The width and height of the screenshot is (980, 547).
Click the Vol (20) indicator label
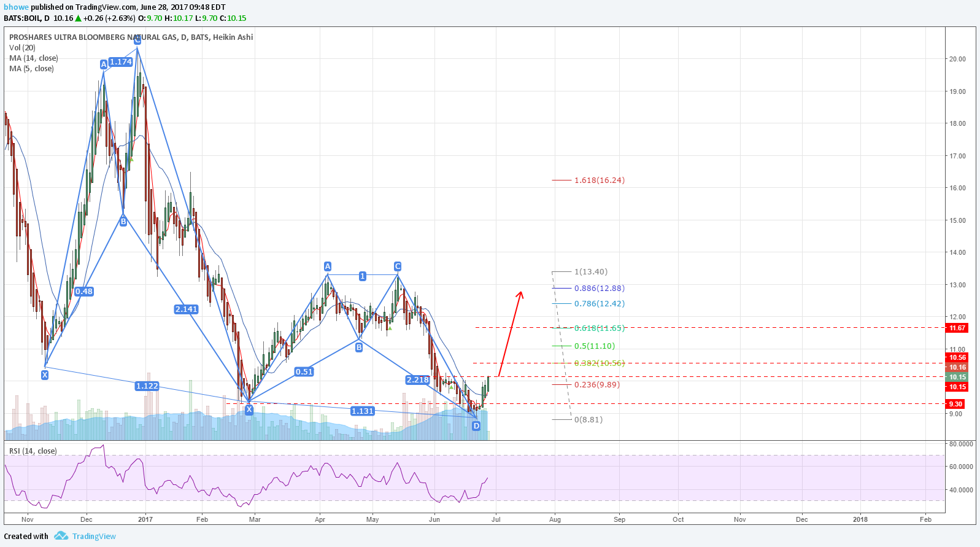(22, 47)
